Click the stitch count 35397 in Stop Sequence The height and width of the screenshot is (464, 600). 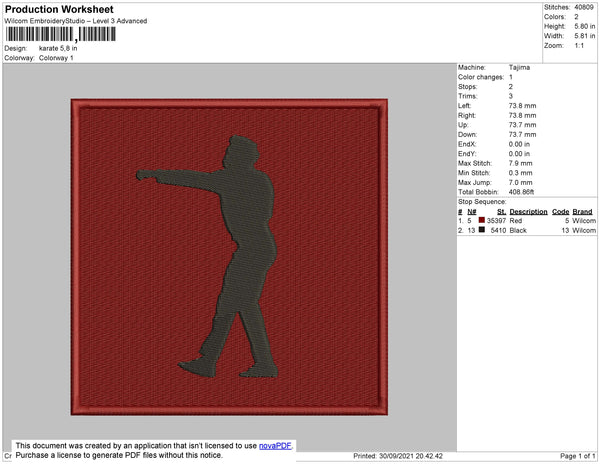496,221
